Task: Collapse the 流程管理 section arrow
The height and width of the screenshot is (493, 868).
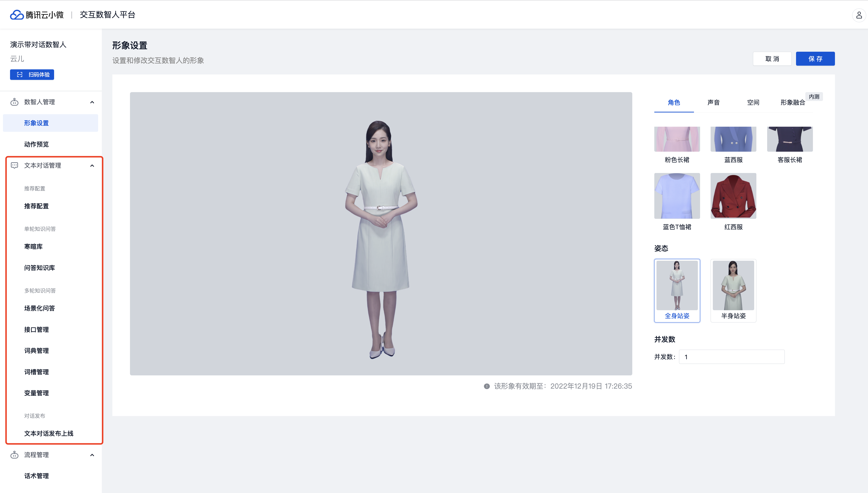Action: tap(92, 455)
